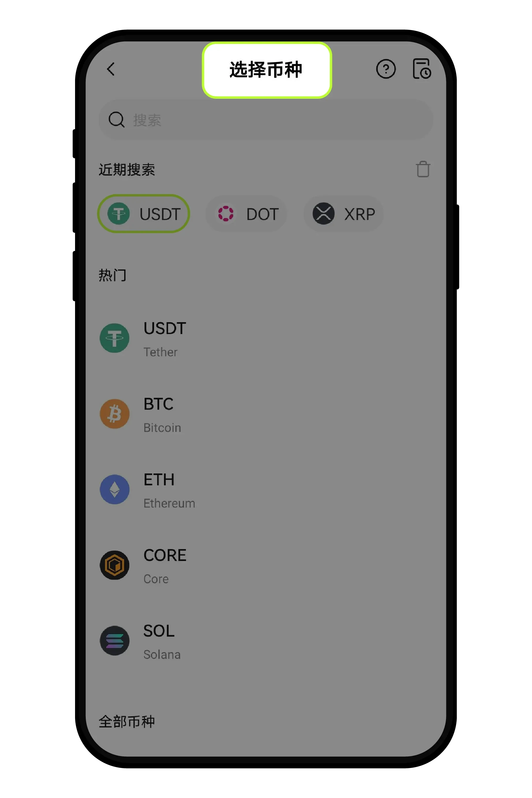Tap the Core coin logo
This screenshot has height=798, width=532.
point(114,565)
